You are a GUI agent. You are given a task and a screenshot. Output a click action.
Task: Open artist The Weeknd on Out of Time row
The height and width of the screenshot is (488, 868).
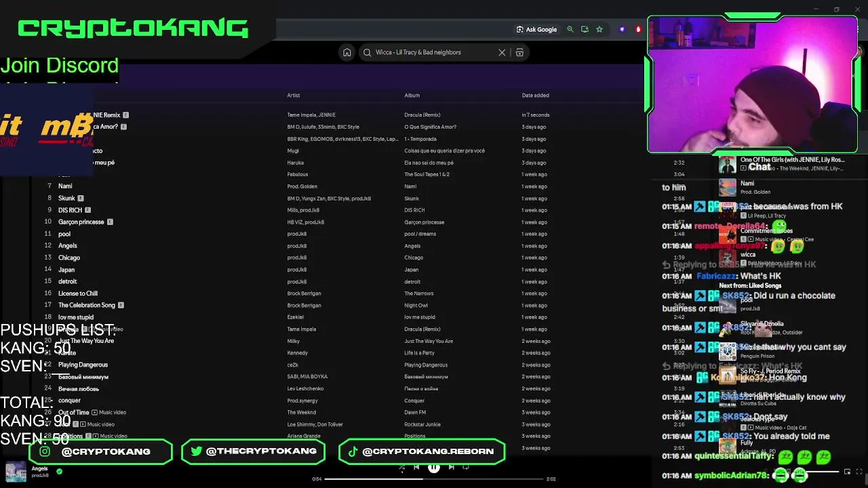pos(301,412)
